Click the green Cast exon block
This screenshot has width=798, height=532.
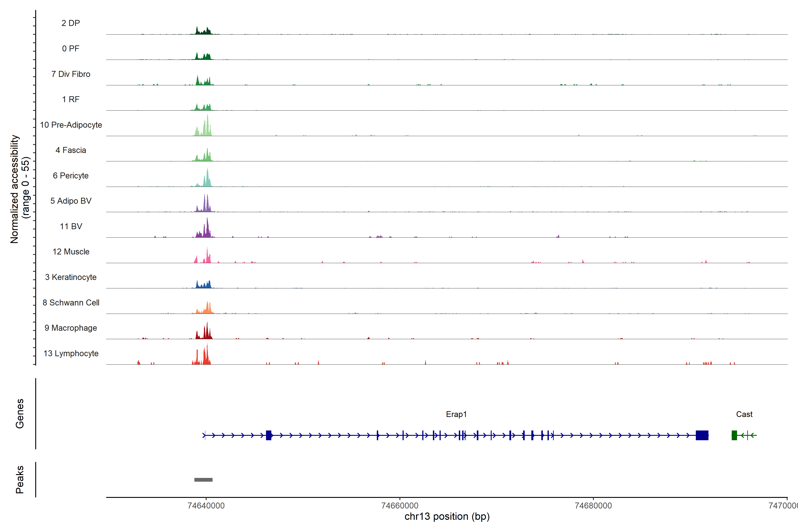tap(734, 435)
